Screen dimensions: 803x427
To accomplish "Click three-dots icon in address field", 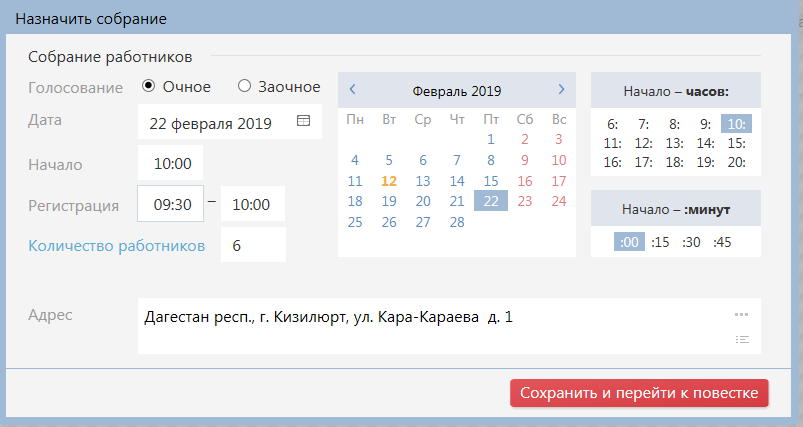I will pyautogui.click(x=741, y=315).
